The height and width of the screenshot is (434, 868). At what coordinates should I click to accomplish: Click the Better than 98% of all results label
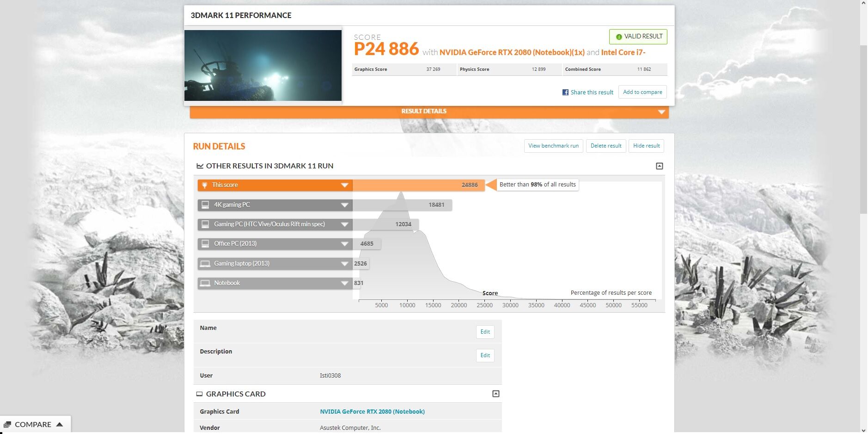pyautogui.click(x=538, y=185)
